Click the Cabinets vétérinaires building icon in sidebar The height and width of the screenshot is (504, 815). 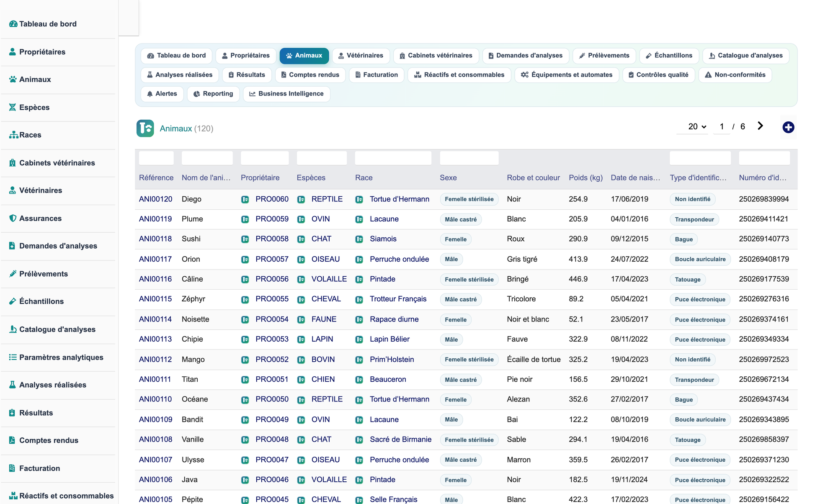click(x=13, y=163)
